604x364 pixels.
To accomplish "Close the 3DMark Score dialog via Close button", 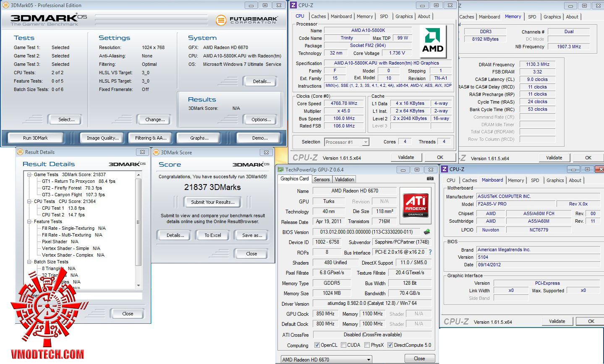I will [x=251, y=254].
